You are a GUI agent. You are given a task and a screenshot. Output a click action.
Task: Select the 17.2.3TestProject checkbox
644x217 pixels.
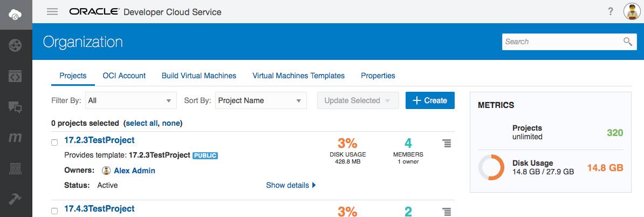[54, 143]
